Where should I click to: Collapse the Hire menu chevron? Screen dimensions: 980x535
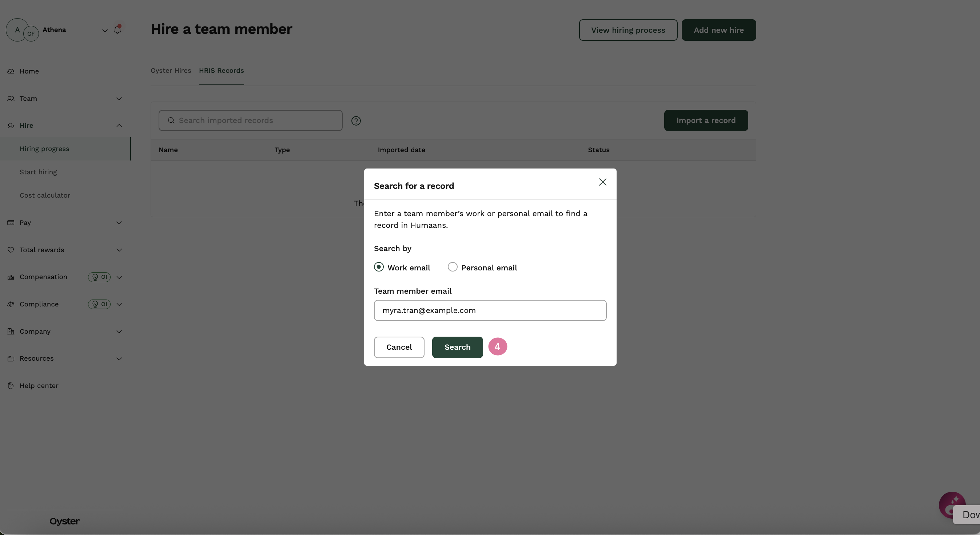119,126
